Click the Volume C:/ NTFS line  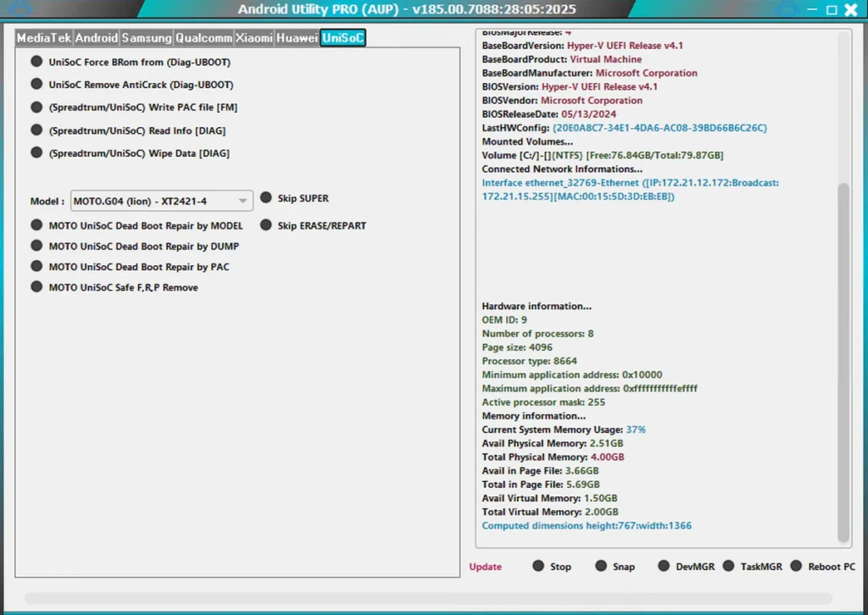point(603,155)
